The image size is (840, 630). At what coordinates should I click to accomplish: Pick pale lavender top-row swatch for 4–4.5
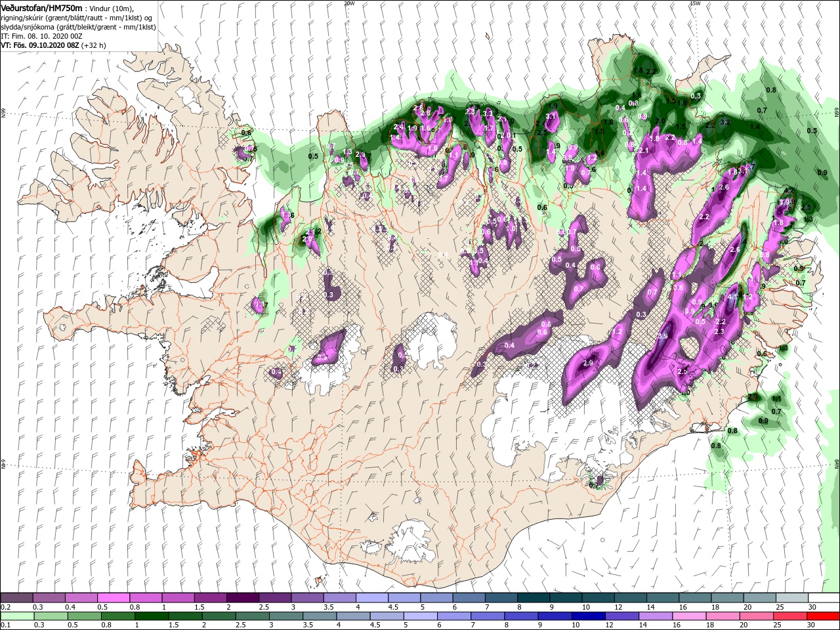(x=371, y=598)
